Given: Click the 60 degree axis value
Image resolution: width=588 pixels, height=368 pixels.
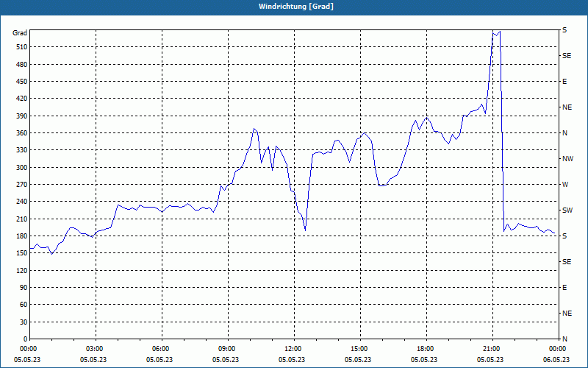Looking at the screenshot, I should [24, 305].
